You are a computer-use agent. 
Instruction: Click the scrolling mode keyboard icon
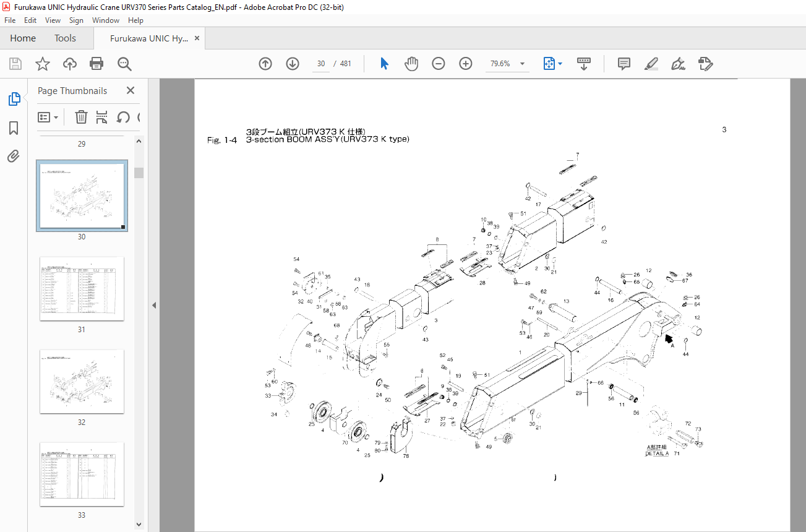[584, 64]
